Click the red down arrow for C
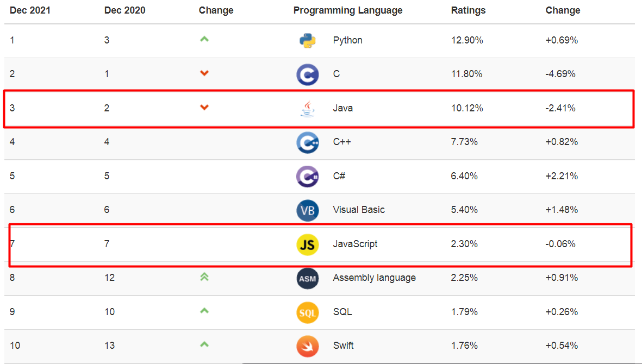The width and height of the screenshot is (642, 364). point(204,73)
